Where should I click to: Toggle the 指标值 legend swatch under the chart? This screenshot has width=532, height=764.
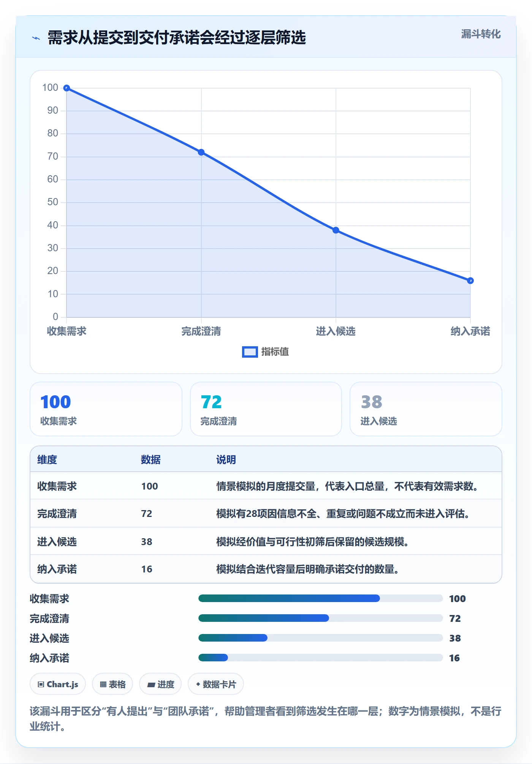(250, 352)
